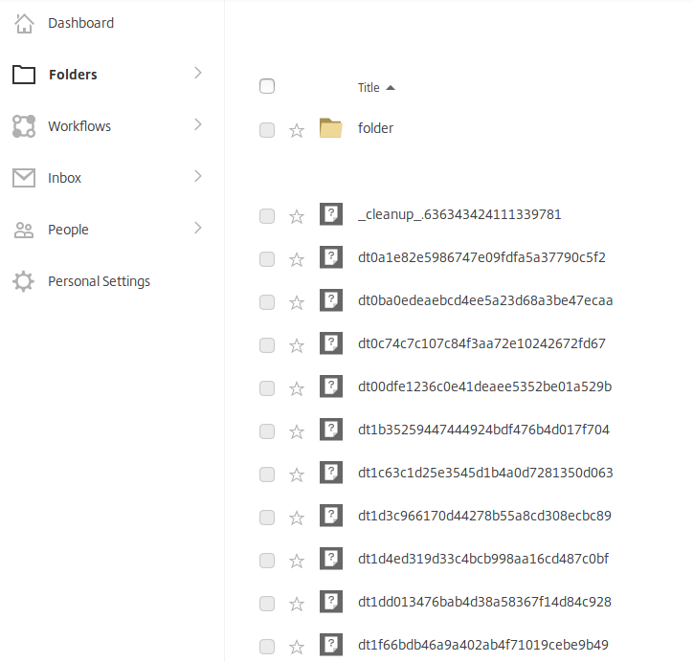The width and height of the screenshot is (694, 662).
Task: Star the dt1c63c1d25e3545d1b4a0d7281350d063 file
Action: [297, 475]
